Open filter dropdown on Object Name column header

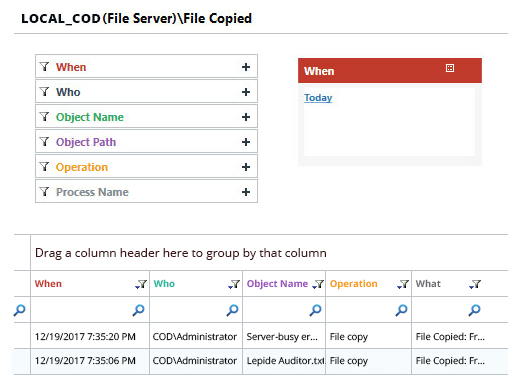(x=318, y=284)
